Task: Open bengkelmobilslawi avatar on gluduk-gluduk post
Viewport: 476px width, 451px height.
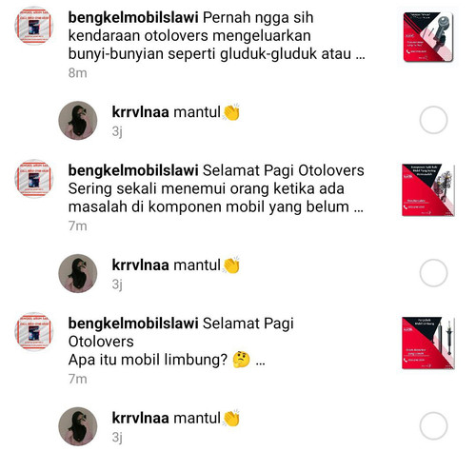Action: (34, 26)
